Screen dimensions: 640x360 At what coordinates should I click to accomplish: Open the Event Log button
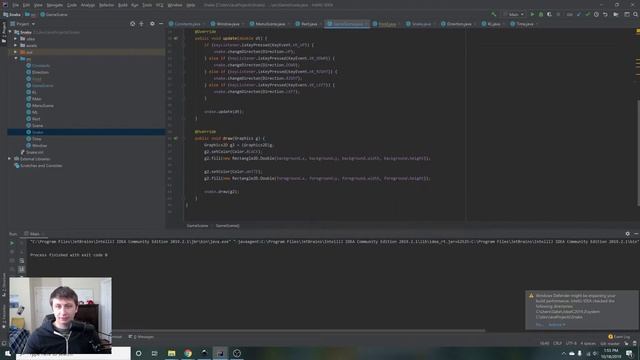[x=619, y=337]
